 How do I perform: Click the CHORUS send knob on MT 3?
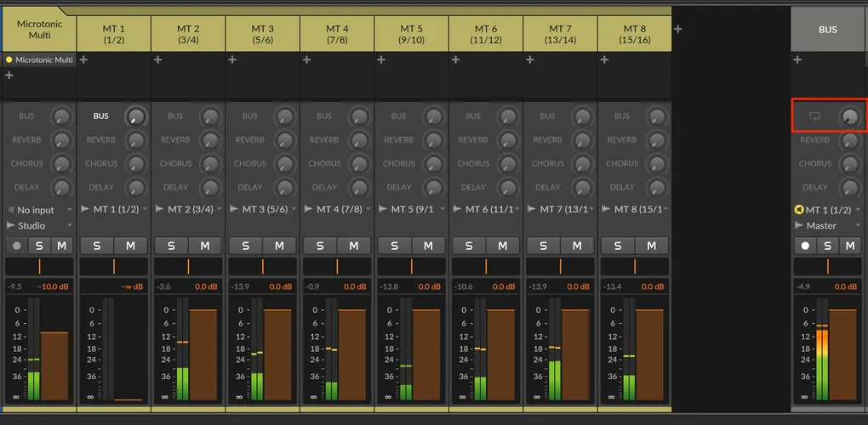coord(284,164)
